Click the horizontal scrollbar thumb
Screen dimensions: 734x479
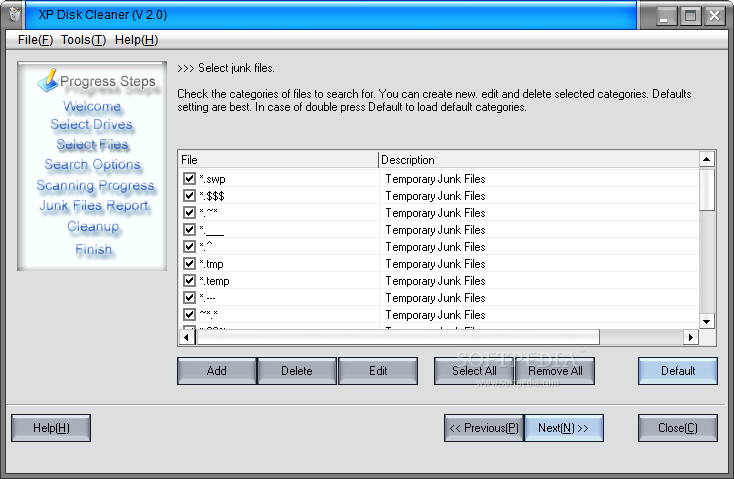click(x=398, y=337)
